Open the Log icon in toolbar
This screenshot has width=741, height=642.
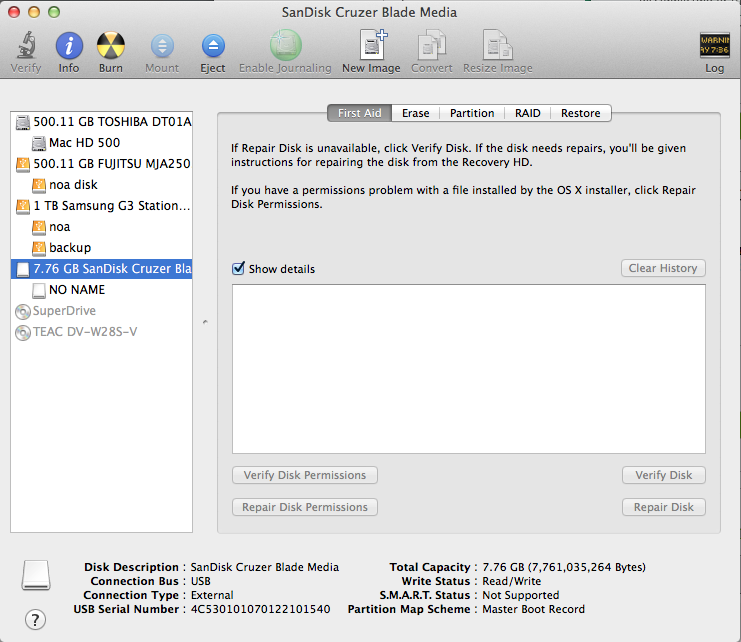(x=714, y=46)
